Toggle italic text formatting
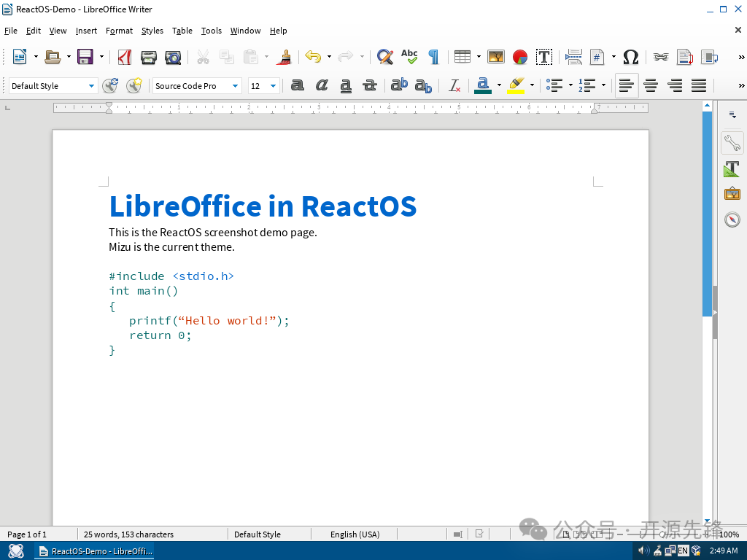Image resolution: width=747 pixels, height=560 pixels. [322, 86]
